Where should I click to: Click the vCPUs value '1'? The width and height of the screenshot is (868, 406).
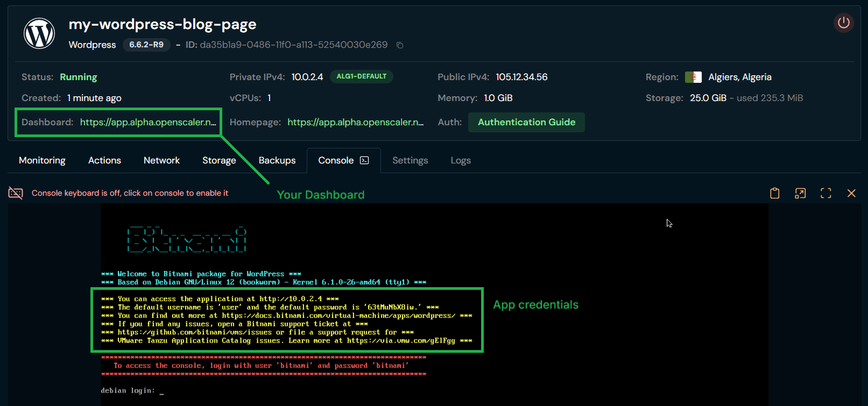tap(269, 98)
